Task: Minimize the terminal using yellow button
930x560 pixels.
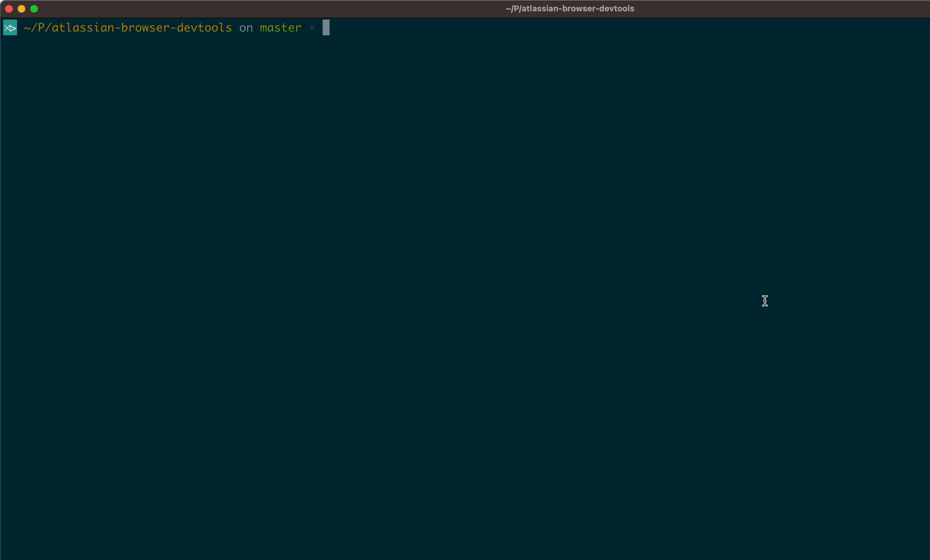Action: 21,9
